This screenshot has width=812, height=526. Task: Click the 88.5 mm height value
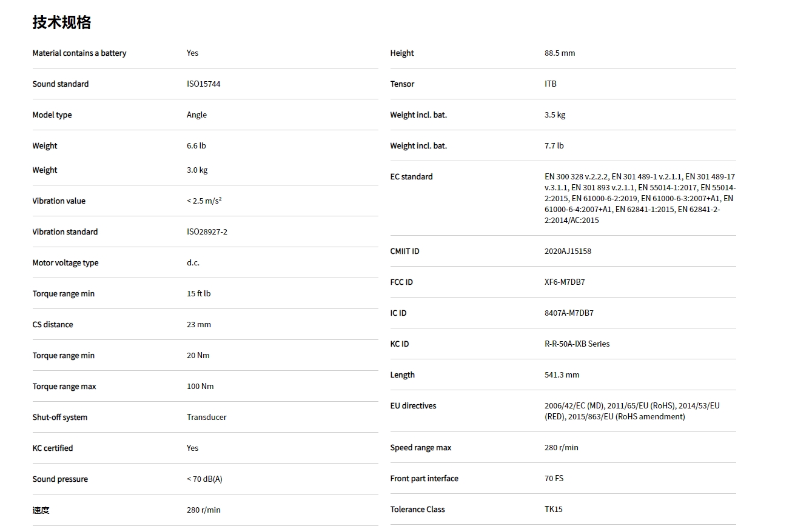(560, 53)
